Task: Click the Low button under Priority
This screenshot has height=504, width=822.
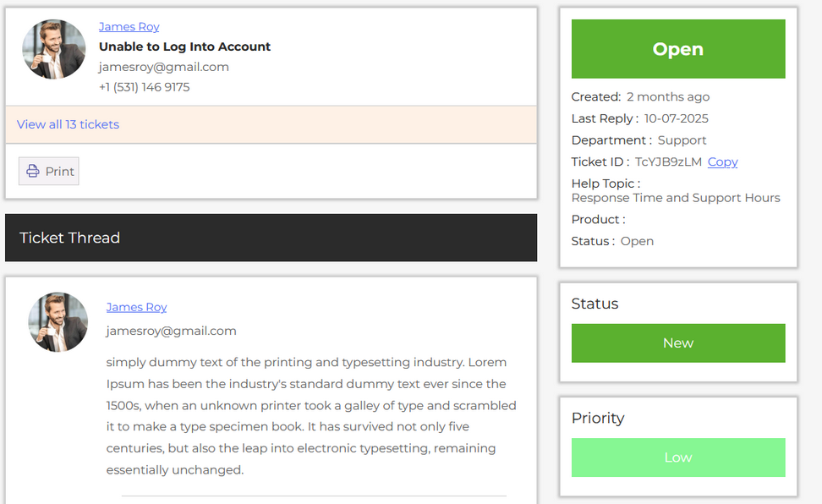Action: (678, 457)
